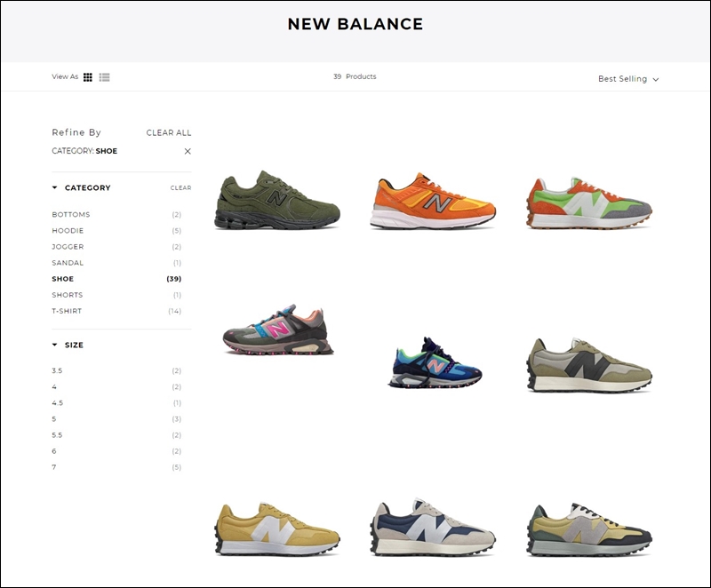Screen dimensions: 711x588
Task: Open the khaki sneaker with black N
Action: [589, 365]
